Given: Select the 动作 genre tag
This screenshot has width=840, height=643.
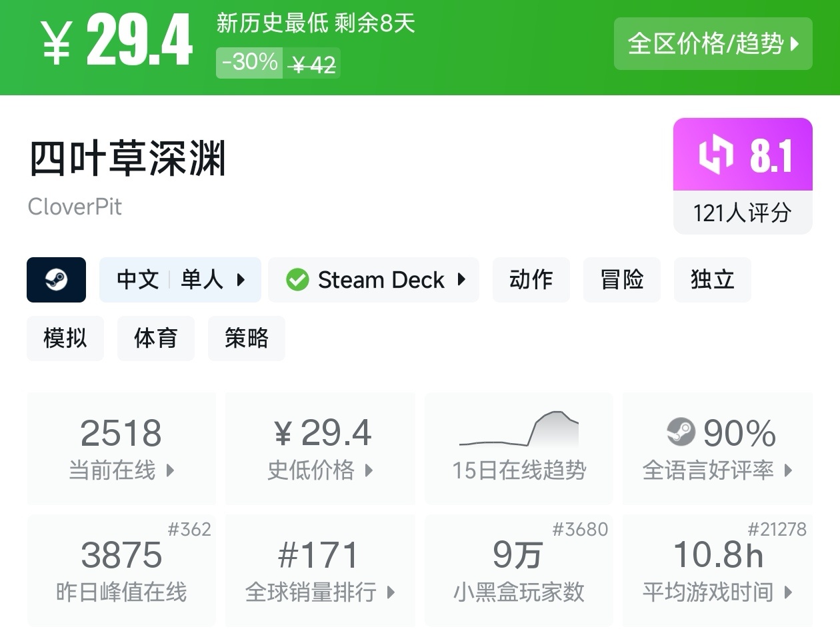Looking at the screenshot, I should [531, 280].
